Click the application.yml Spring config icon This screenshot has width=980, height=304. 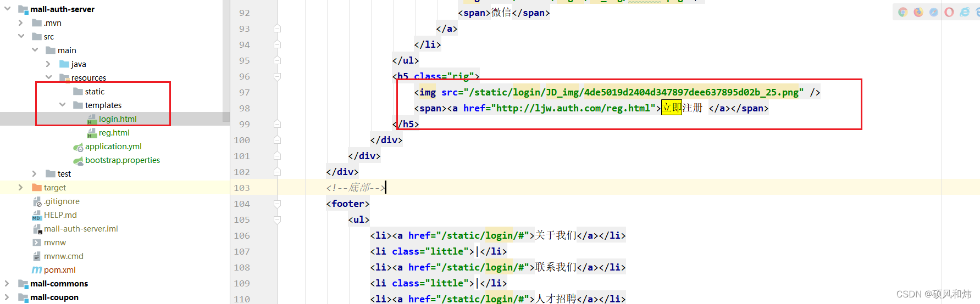[78, 147]
